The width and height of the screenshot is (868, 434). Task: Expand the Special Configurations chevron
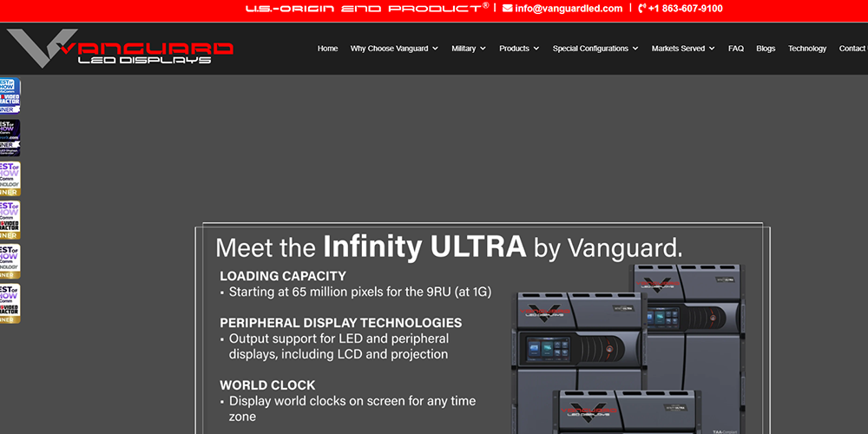tap(635, 49)
